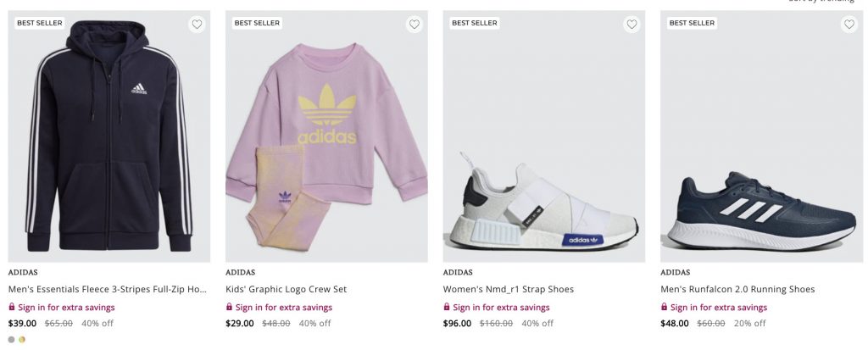Click the navy hoodie product image
868x350 pixels.
(109, 144)
